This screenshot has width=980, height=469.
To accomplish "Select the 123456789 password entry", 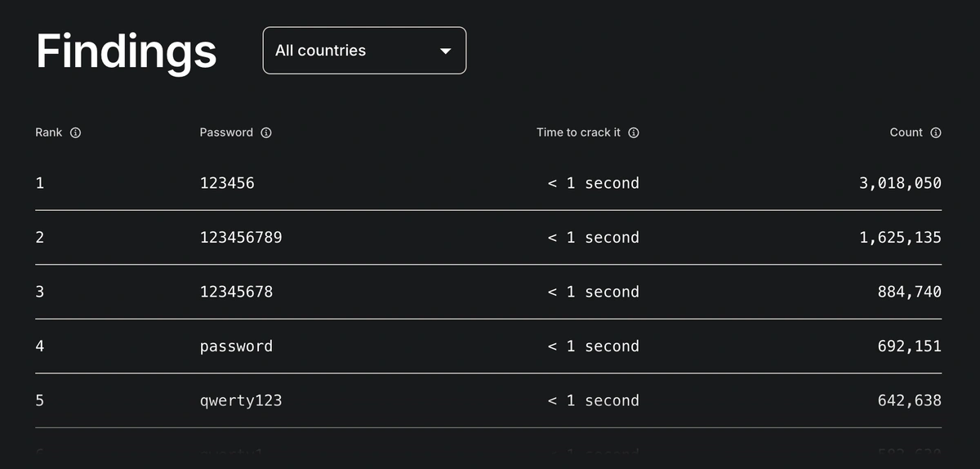I will 241,238.
